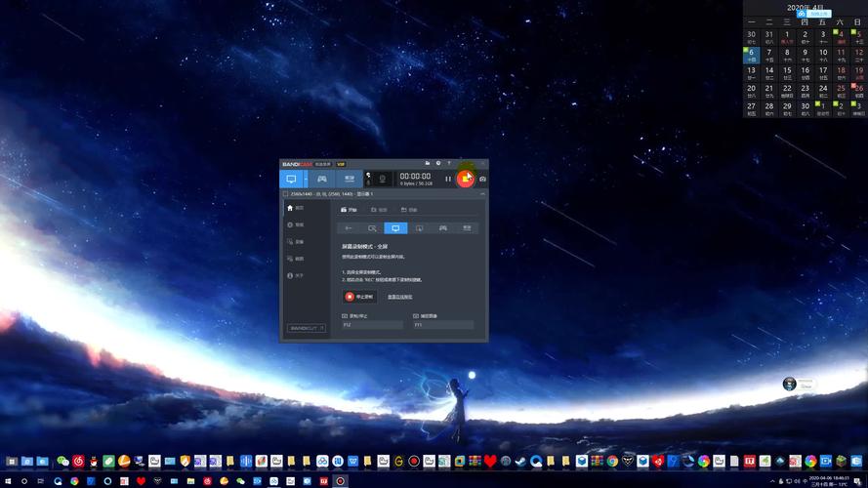Click the red stop recording text button
This screenshot has width=868, height=488.
(360, 297)
